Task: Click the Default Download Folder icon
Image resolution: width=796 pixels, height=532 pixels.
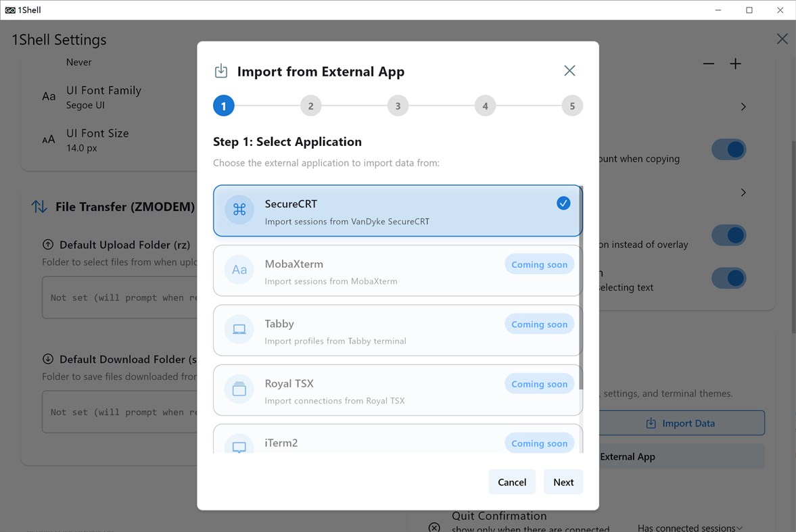Action: (x=48, y=359)
